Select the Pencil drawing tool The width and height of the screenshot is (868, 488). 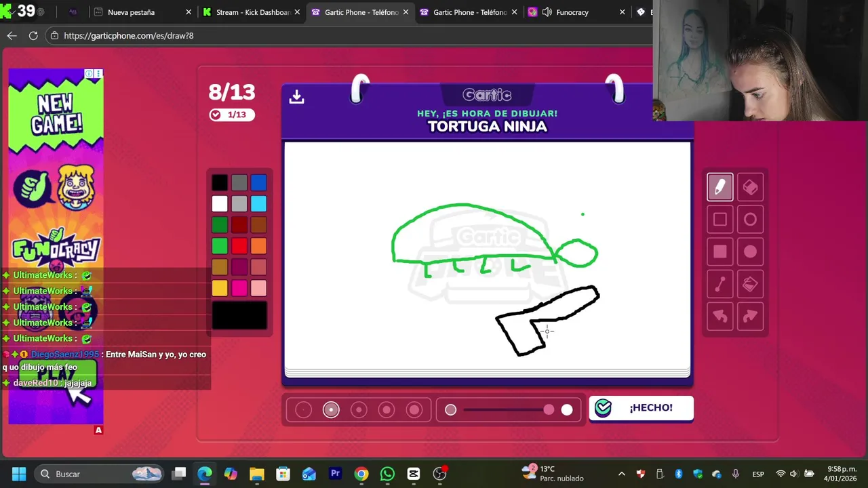click(719, 187)
